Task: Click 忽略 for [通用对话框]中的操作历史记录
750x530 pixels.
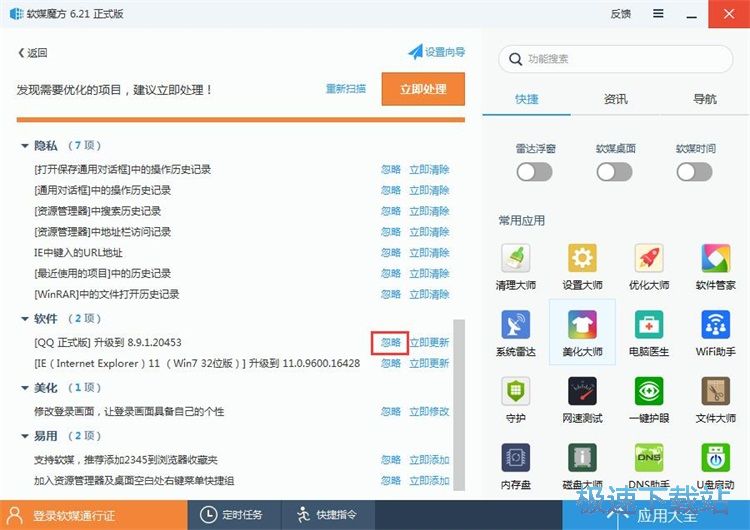Action: pyautogui.click(x=390, y=190)
